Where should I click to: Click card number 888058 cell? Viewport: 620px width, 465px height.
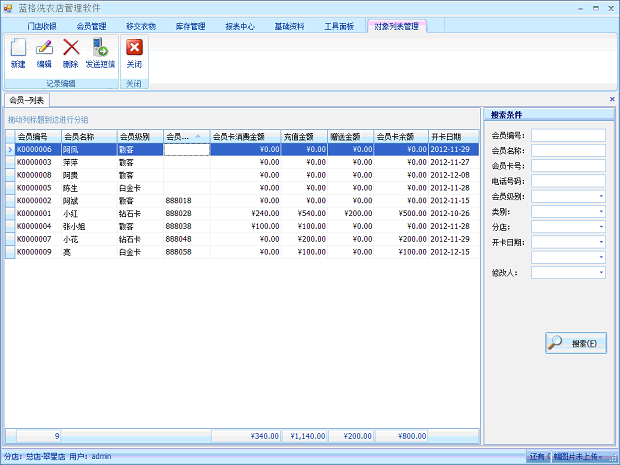coord(187,252)
